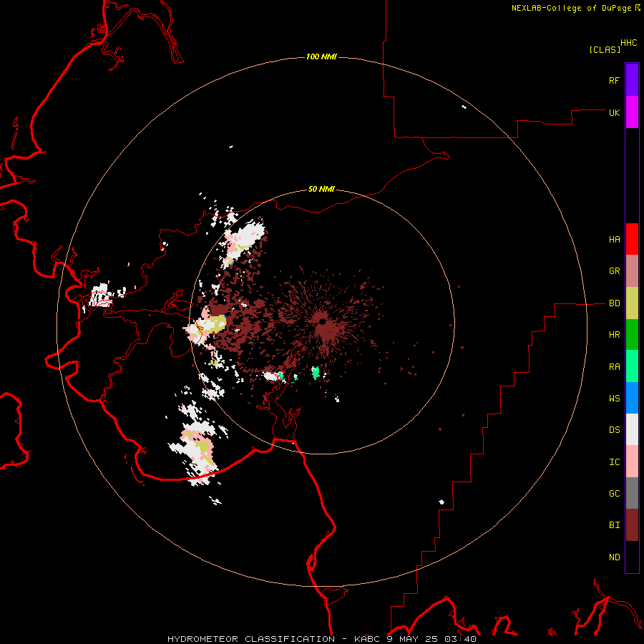Image resolution: width=644 pixels, height=644 pixels.
Task: Click the DS white legend swatch
Action: (x=632, y=429)
